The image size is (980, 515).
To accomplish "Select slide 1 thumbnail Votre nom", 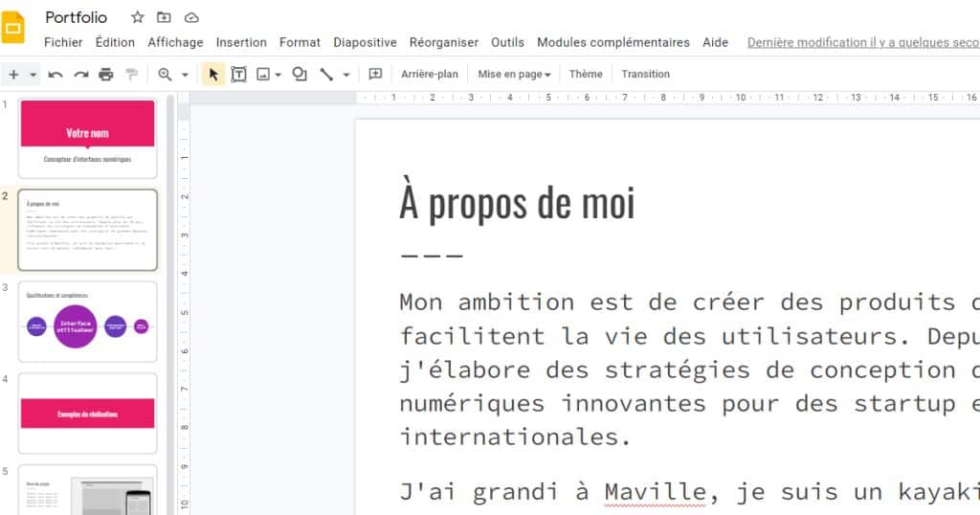I will 87,139.
